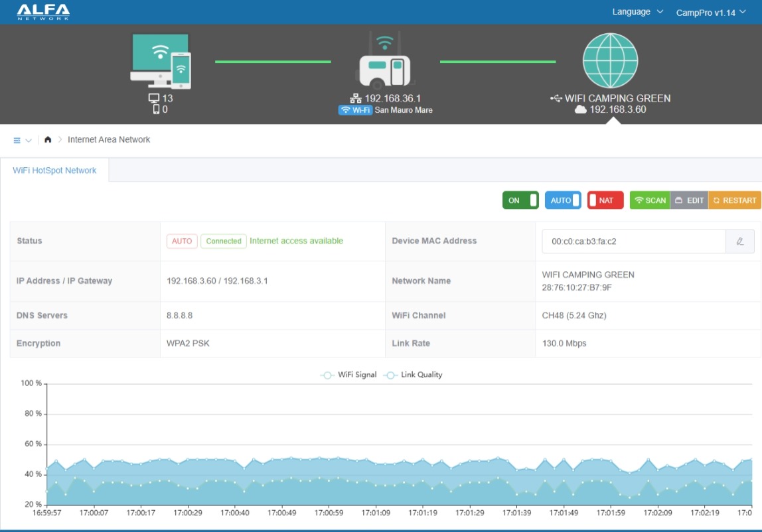Image resolution: width=762 pixels, height=532 pixels.
Task: Click the red AUTO status badge
Action: coord(182,241)
